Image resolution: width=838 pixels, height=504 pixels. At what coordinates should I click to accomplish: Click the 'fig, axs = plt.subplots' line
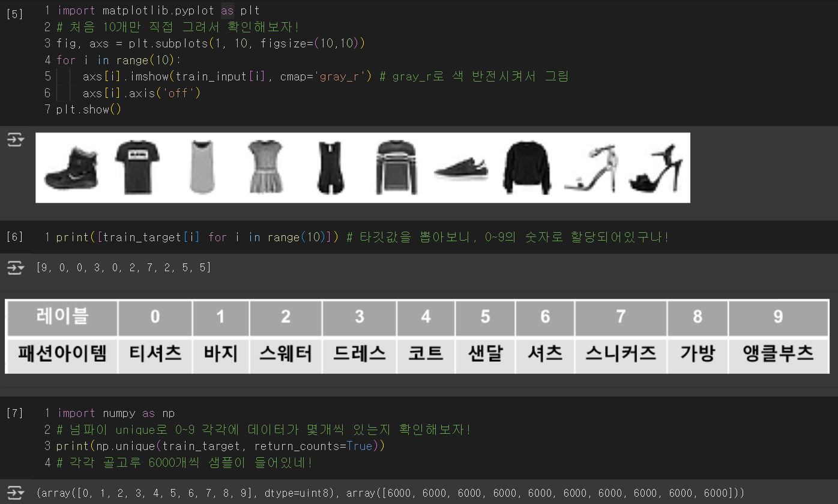211,44
